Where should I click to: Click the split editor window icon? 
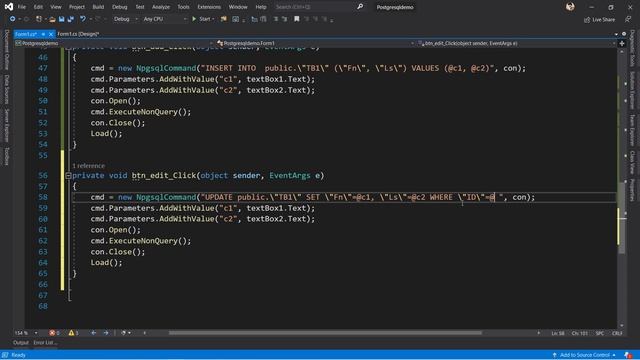tap(622, 43)
